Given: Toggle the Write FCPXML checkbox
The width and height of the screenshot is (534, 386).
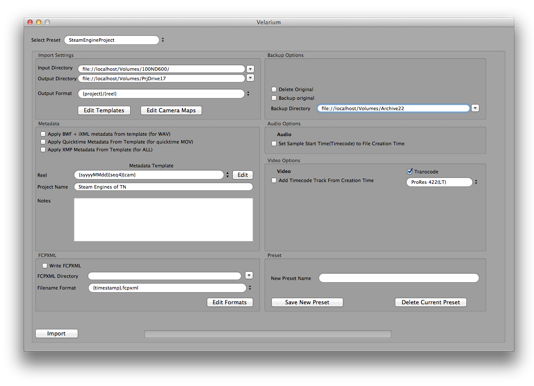Looking at the screenshot, I should pos(45,266).
